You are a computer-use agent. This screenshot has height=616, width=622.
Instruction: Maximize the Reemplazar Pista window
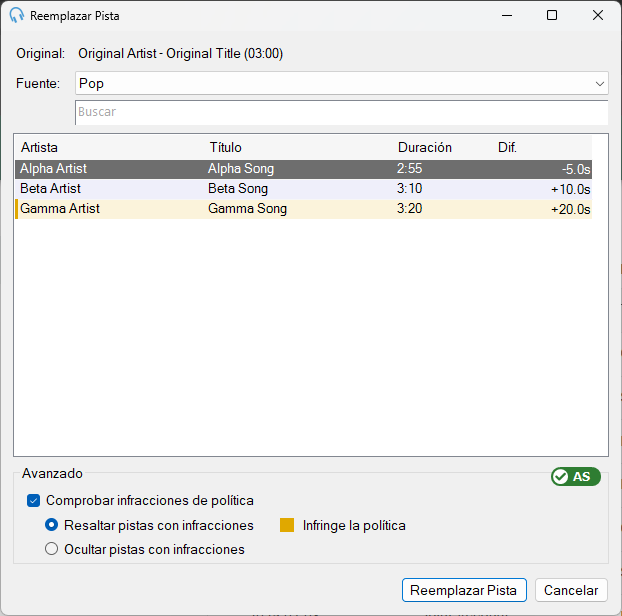coord(552,15)
